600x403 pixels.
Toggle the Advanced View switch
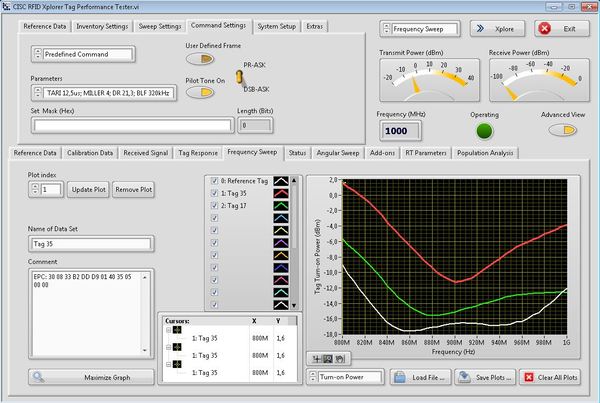[565, 131]
